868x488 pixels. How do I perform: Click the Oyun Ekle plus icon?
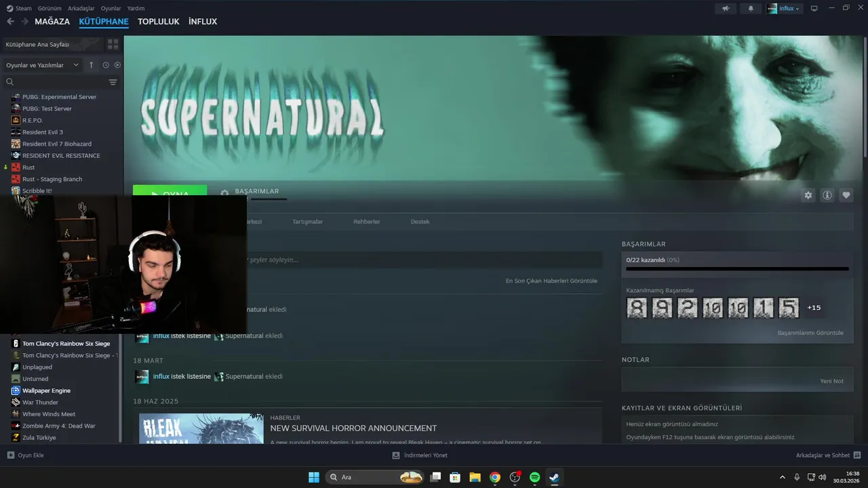pyautogui.click(x=10, y=455)
